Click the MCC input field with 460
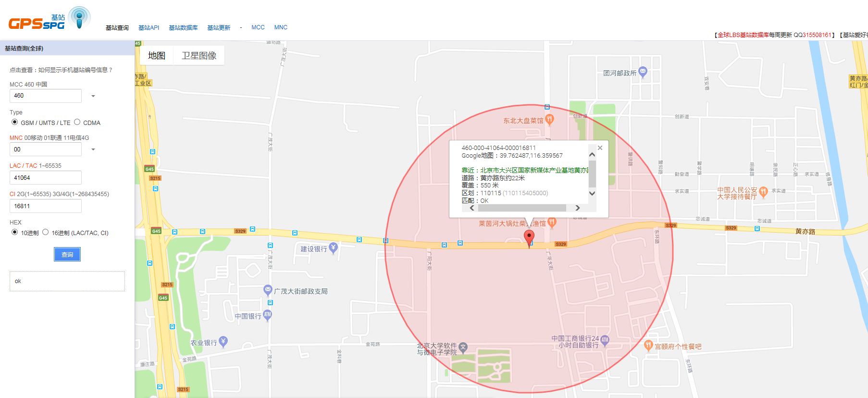 46,96
